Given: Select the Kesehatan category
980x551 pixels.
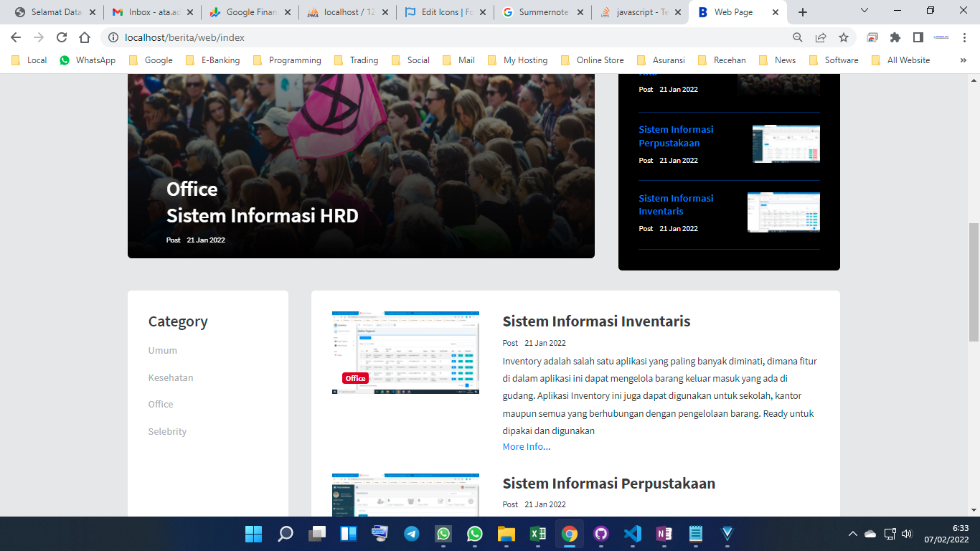Looking at the screenshot, I should 171,377.
